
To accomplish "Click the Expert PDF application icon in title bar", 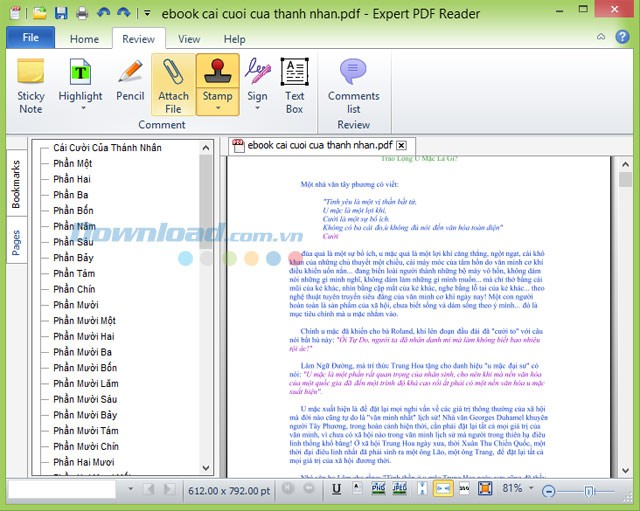I will coord(15,13).
